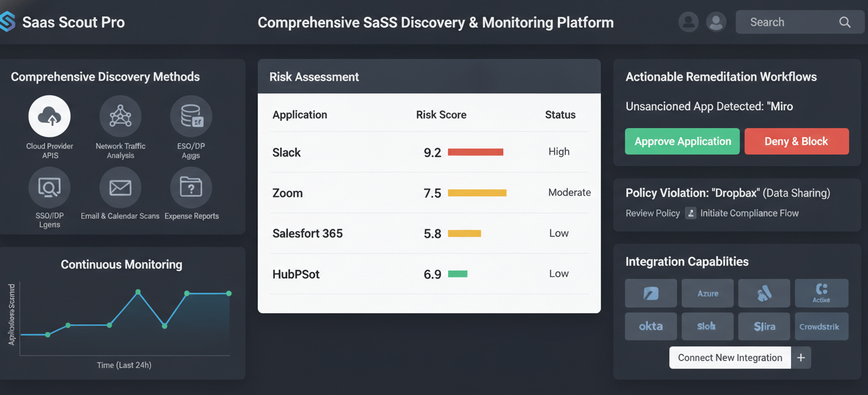This screenshot has height=395, width=868.
Task: Click the Risk Score column header
Action: point(441,115)
